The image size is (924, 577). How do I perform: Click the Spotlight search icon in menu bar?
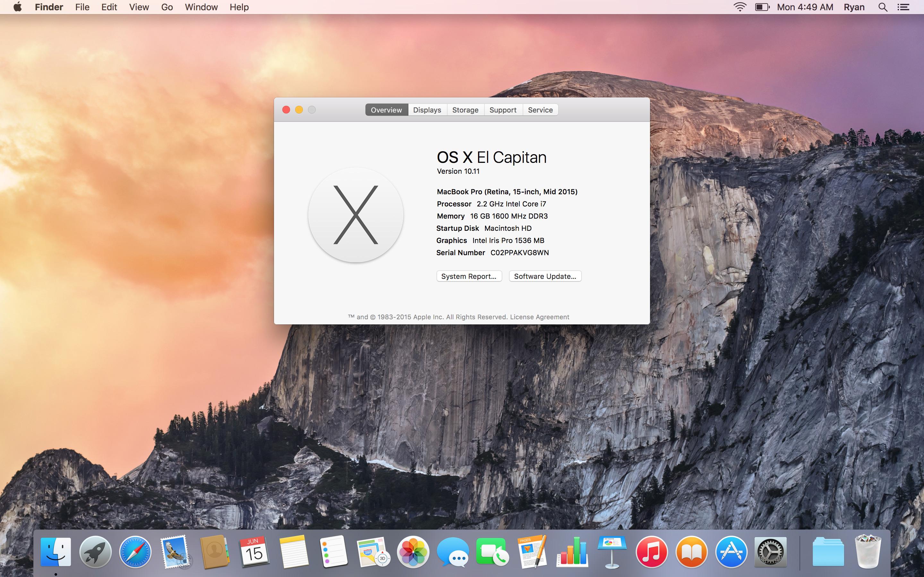[883, 7]
